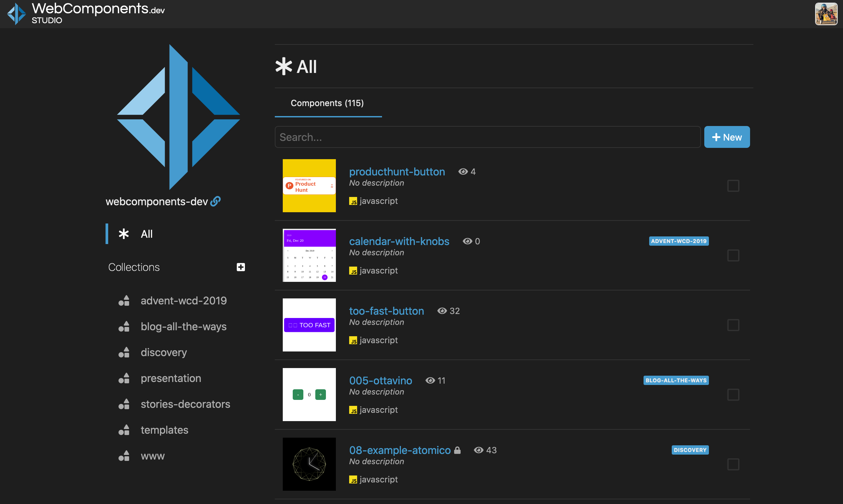Click the JS language icon on producthunt-button

(x=354, y=201)
